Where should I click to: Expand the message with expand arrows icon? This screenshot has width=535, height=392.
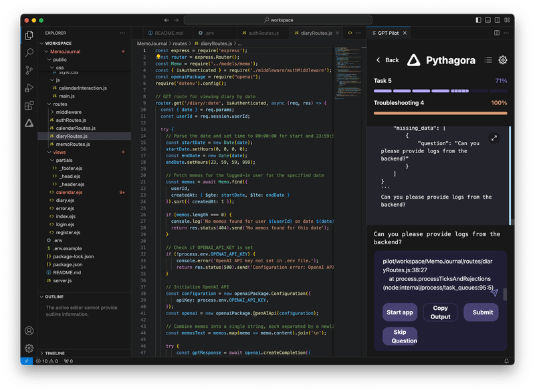tap(494, 138)
